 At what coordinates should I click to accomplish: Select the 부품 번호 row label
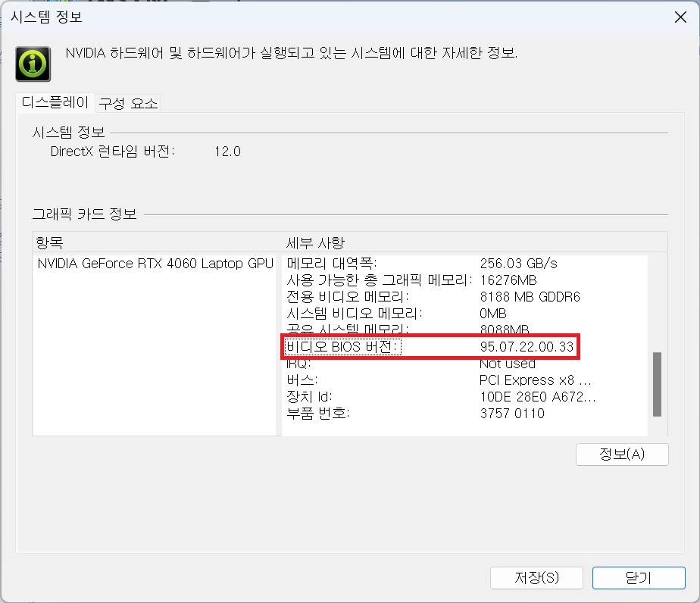(317, 414)
